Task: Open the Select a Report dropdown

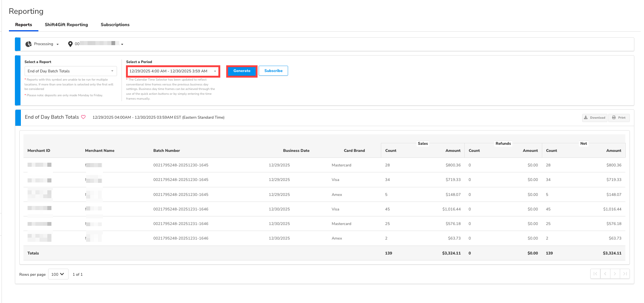Action: pyautogui.click(x=70, y=71)
